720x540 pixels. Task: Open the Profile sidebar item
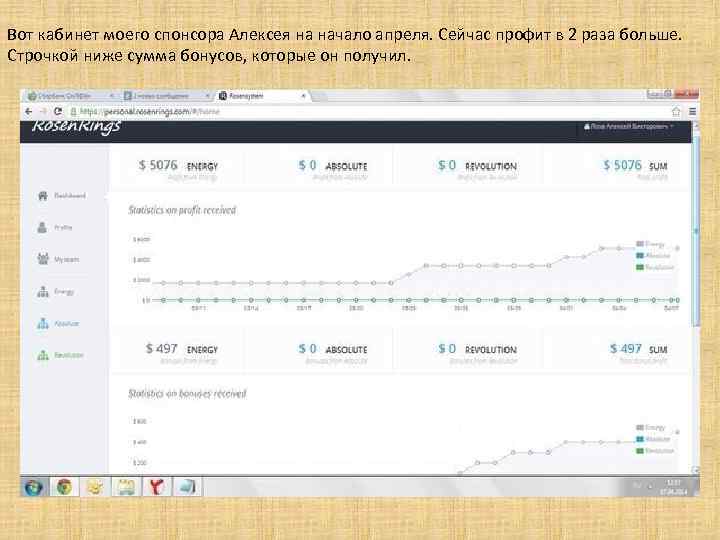[55, 227]
